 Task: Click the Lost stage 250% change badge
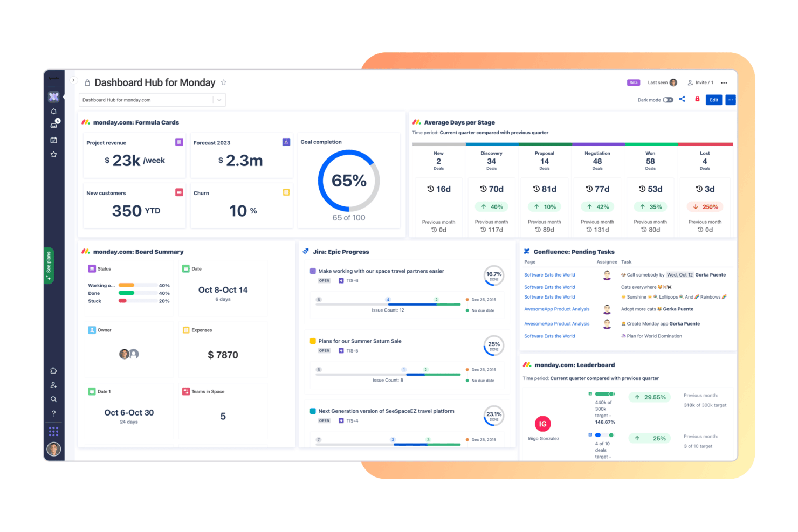[x=705, y=207]
